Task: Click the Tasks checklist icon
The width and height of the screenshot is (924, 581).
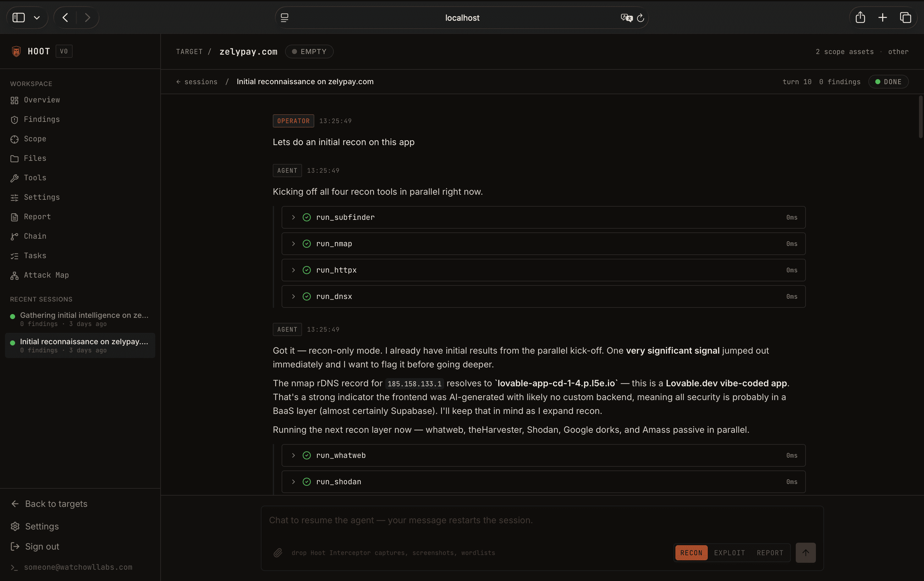Action: tap(14, 256)
